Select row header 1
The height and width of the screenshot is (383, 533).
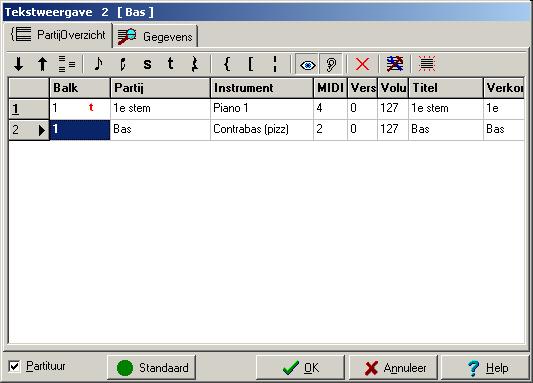[29, 109]
